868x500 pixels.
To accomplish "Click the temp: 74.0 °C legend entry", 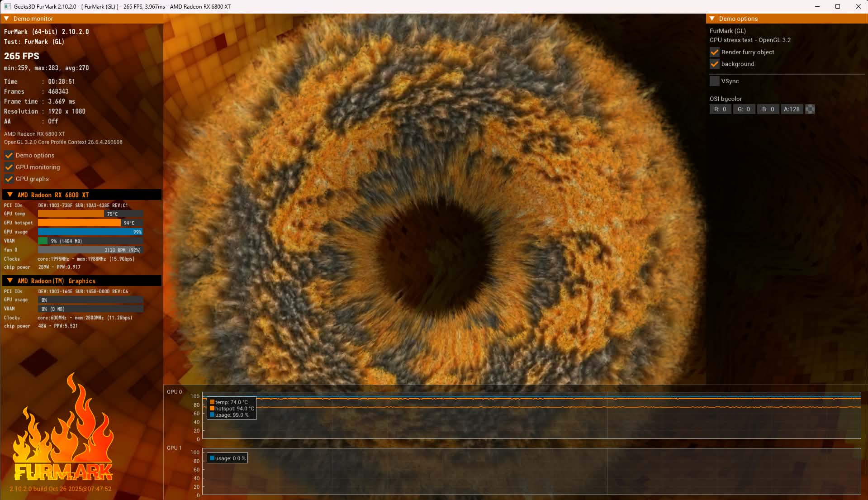I will pyautogui.click(x=229, y=402).
